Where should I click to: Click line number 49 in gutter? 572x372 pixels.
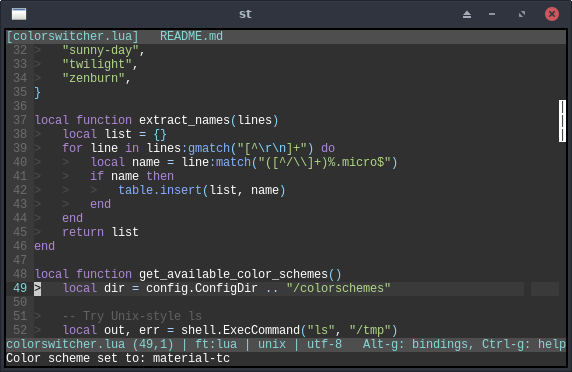coord(20,288)
